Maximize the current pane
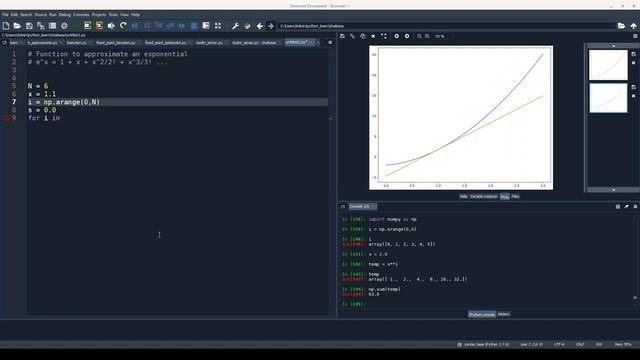Screen dimensions: 640x360 pos(206,26)
